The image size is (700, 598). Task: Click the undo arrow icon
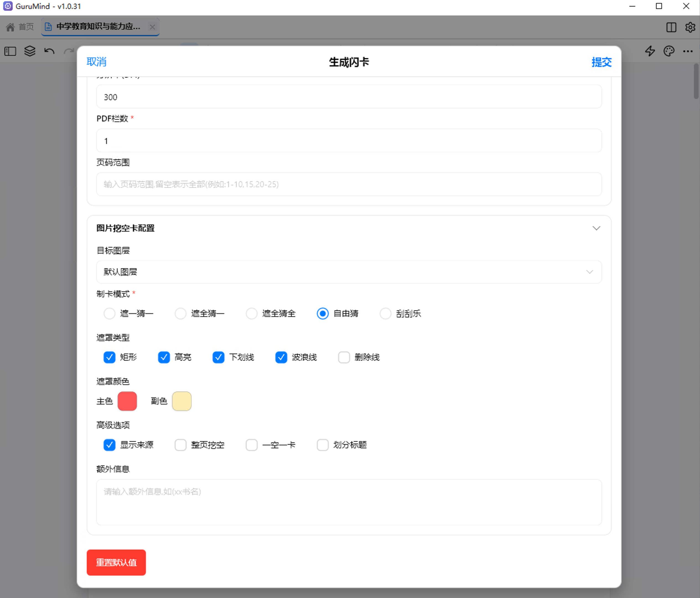(x=49, y=51)
